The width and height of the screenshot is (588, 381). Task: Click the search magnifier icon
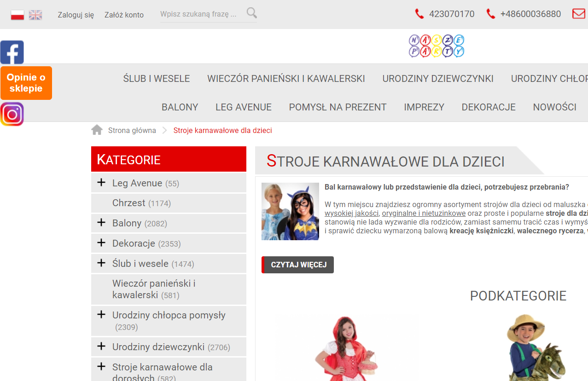(x=251, y=13)
